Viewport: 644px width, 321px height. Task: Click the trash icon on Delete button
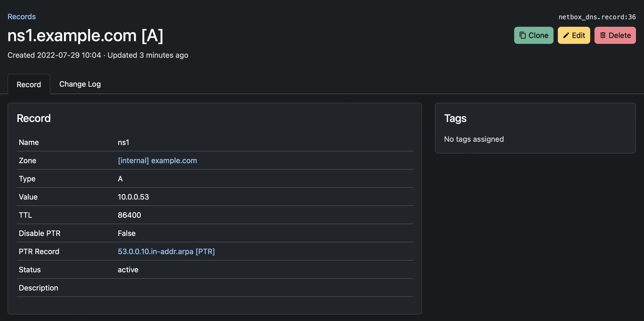pyautogui.click(x=603, y=35)
